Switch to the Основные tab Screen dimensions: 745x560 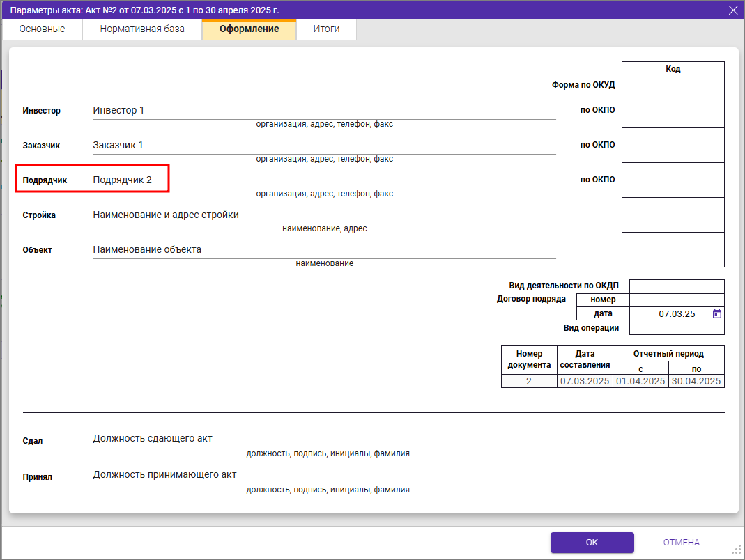tap(42, 29)
